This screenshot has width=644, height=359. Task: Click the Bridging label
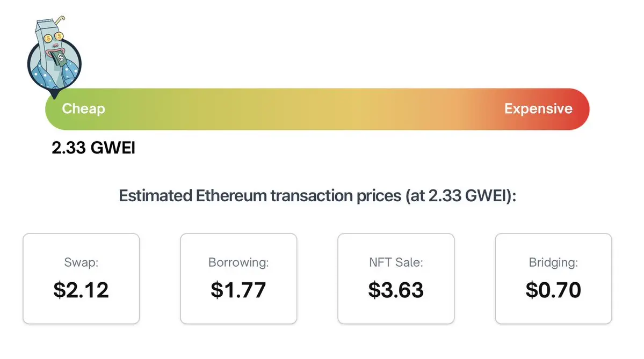tap(553, 263)
